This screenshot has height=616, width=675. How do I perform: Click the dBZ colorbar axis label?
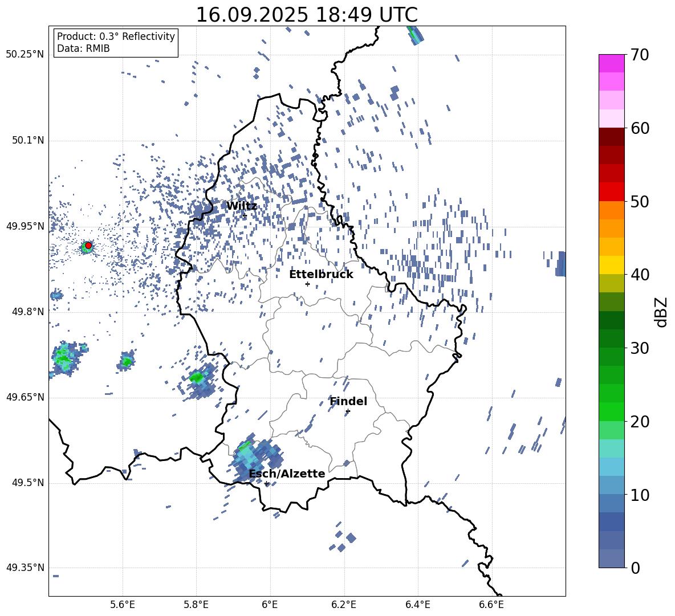tap(661, 312)
